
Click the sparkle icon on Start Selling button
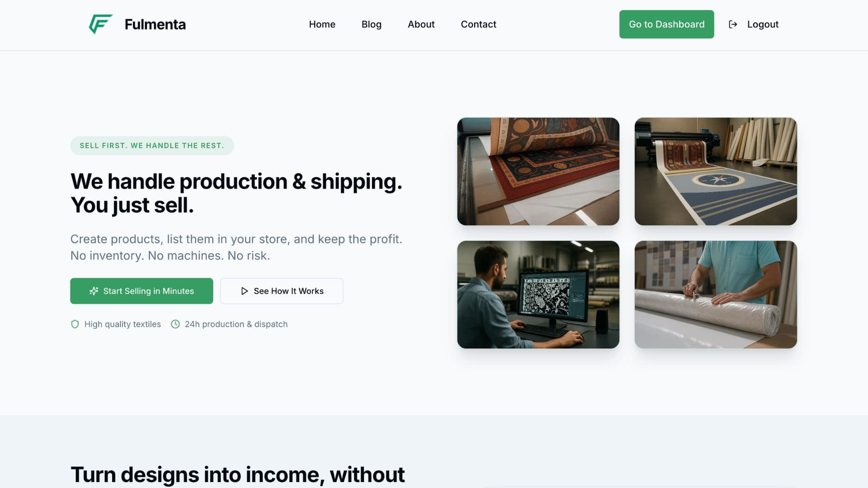[94, 291]
